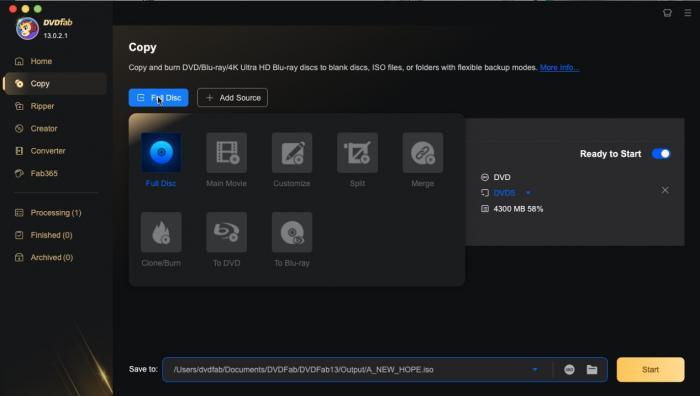Choose the Clone/Burn mode icon

click(x=161, y=232)
